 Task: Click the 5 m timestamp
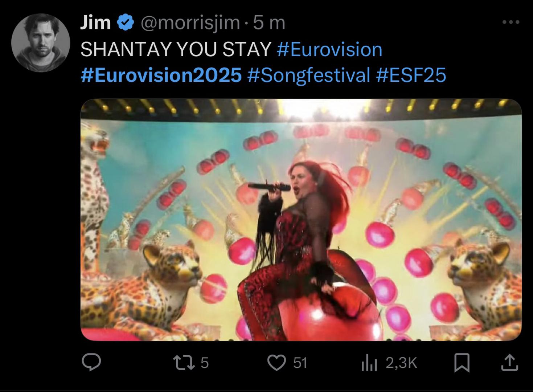269,23
